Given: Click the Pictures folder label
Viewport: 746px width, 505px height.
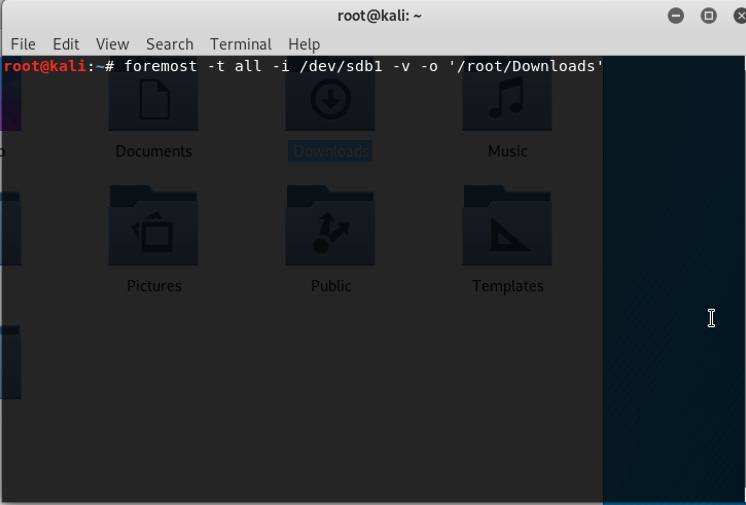Looking at the screenshot, I should pyautogui.click(x=154, y=286).
